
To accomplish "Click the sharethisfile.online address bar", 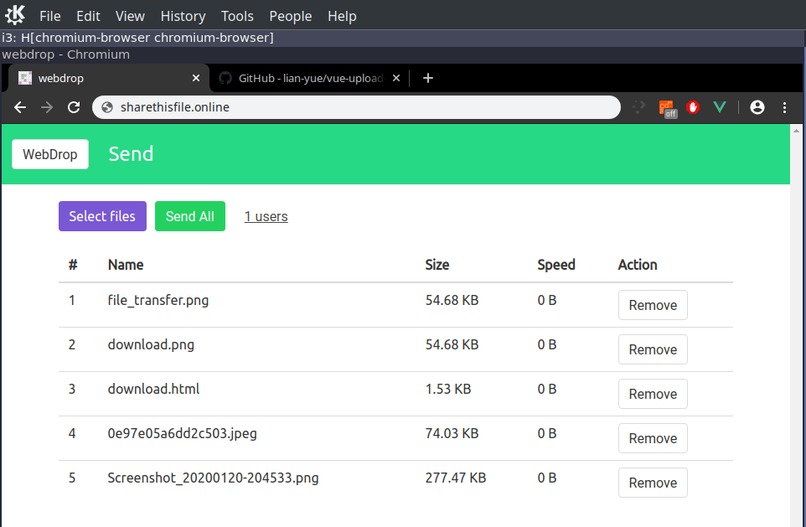I will pos(356,107).
